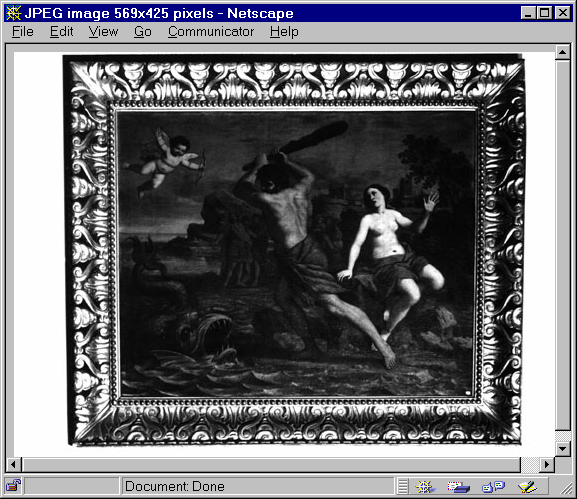
Task: Click the vertical scrollbar down arrow
Action: [562, 448]
